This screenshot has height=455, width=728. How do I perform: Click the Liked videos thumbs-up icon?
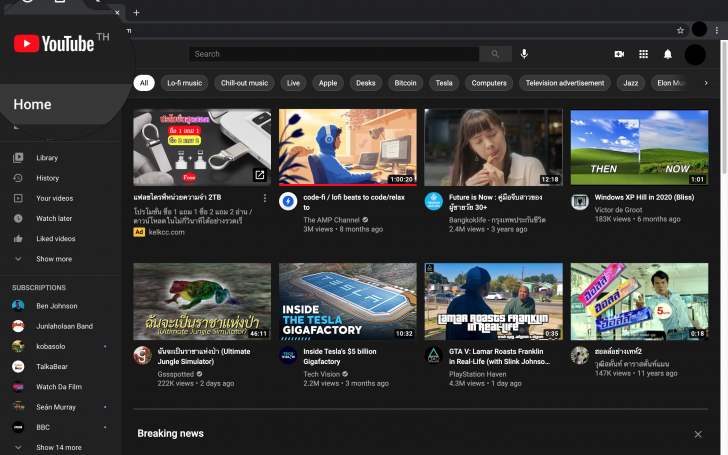click(x=18, y=239)
